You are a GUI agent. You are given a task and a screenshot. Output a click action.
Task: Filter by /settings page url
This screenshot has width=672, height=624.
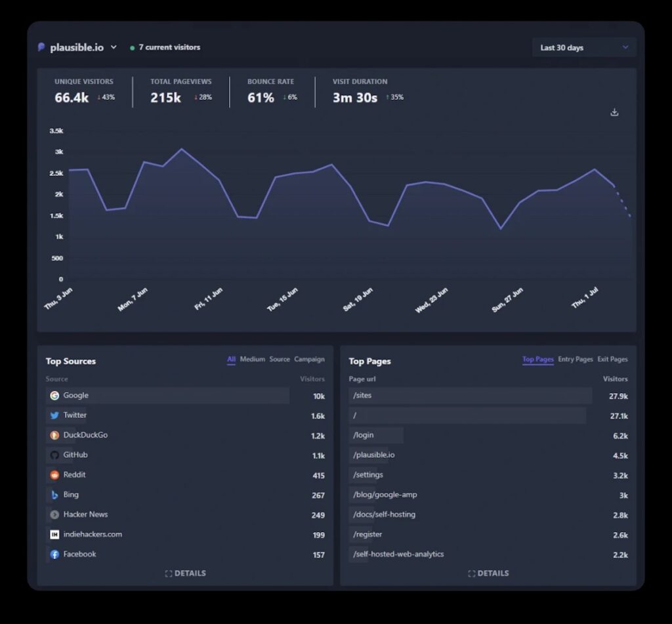click(367, 474)
